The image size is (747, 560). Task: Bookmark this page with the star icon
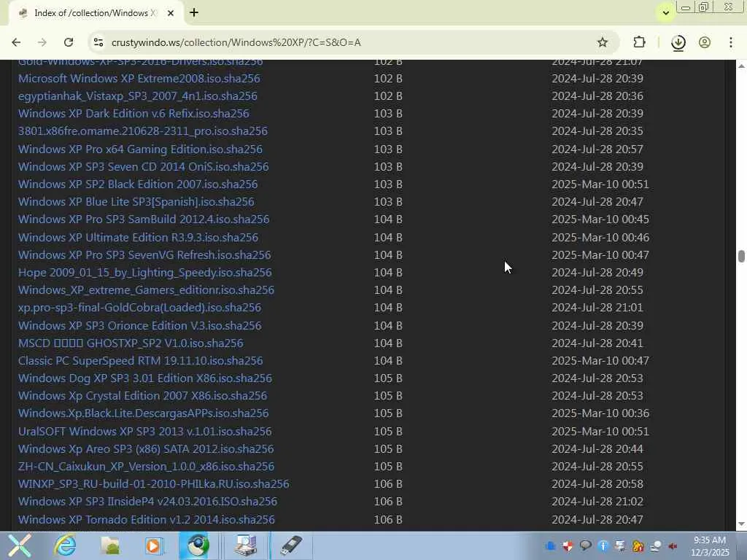(602, 42)
